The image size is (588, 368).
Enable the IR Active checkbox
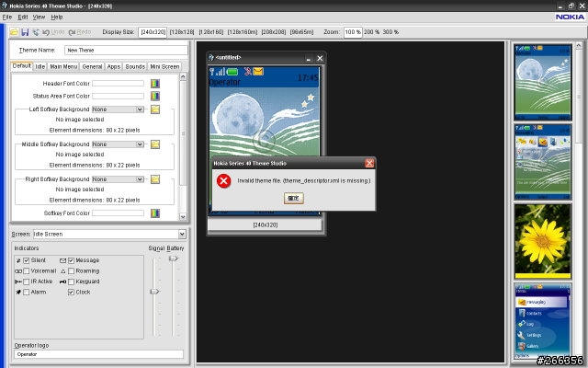tap(27, 282)
